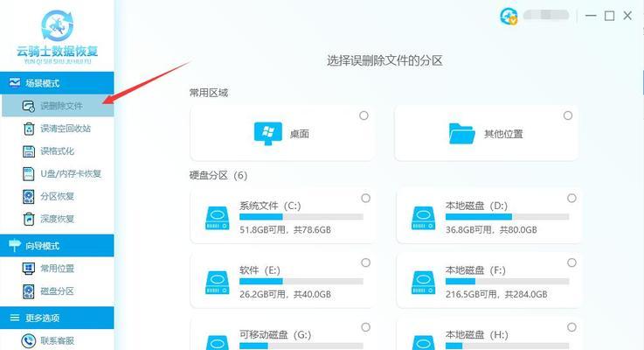
Task: Click the 选择误删除文件的分区 title
Action: (x=384, y=61)
